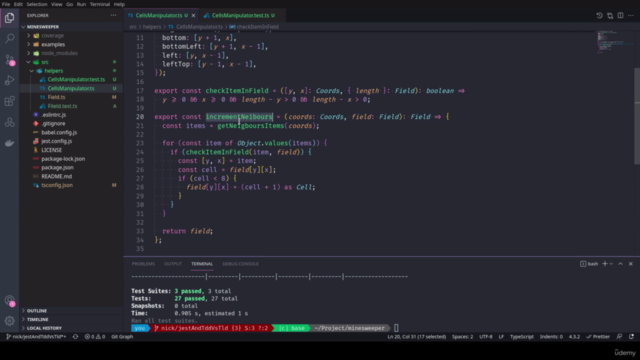Open Fileld.test.ts in file tree
Viewport: 640px width, 360px height.
click(71, 106)
